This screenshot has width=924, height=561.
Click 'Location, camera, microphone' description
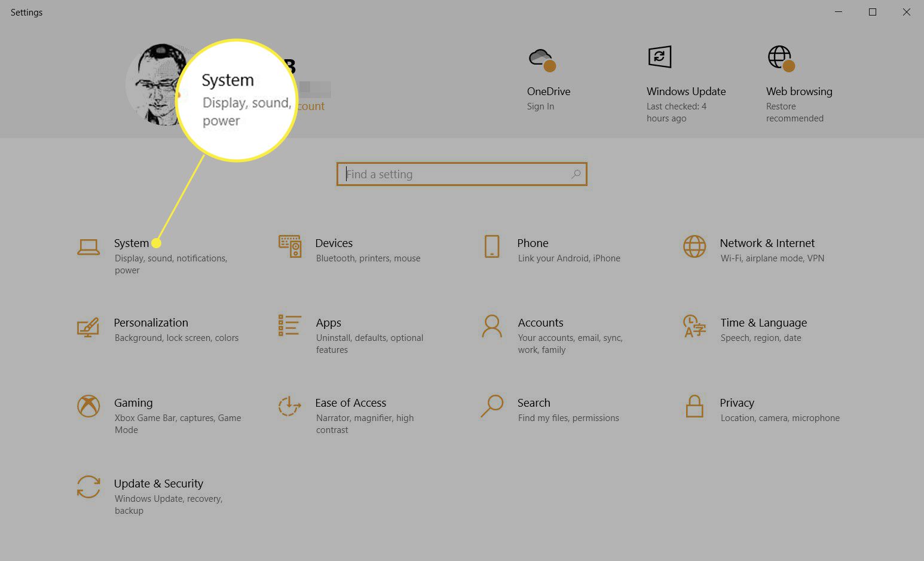pyautogui.click(x=780, y=418)
